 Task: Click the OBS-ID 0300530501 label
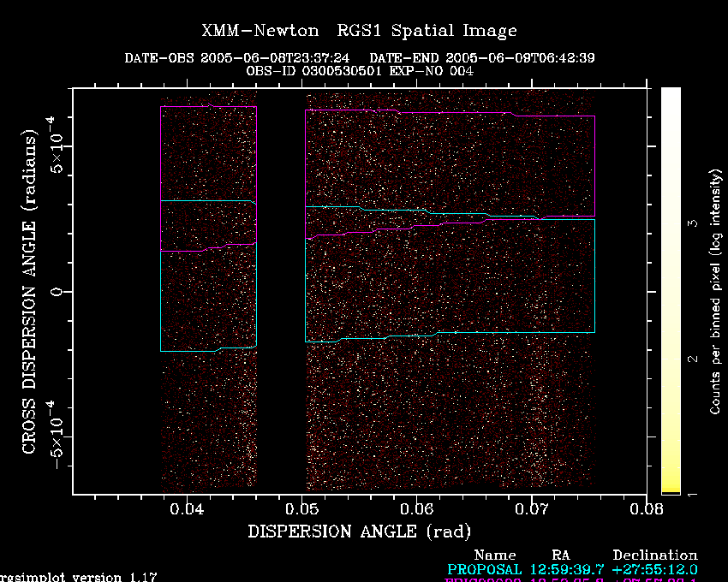[313, 71]
